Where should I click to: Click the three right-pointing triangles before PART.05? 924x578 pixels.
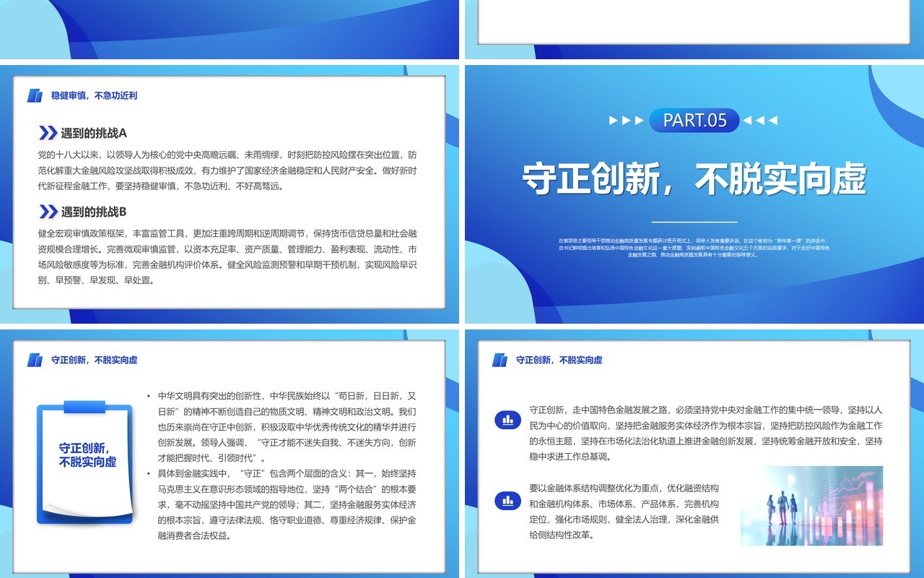pos(626,121)
